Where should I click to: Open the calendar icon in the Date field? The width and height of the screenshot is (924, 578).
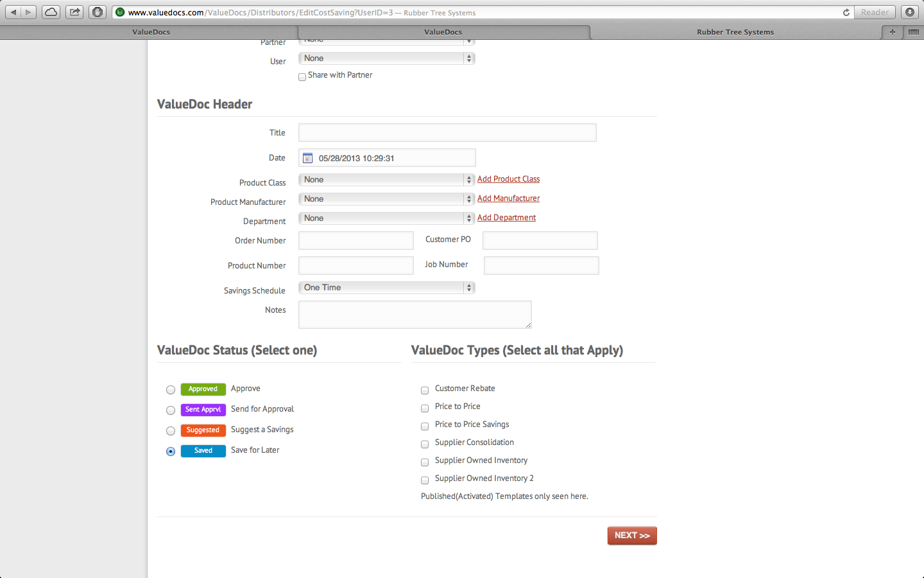pyautogui.click(x=308, y=158)
